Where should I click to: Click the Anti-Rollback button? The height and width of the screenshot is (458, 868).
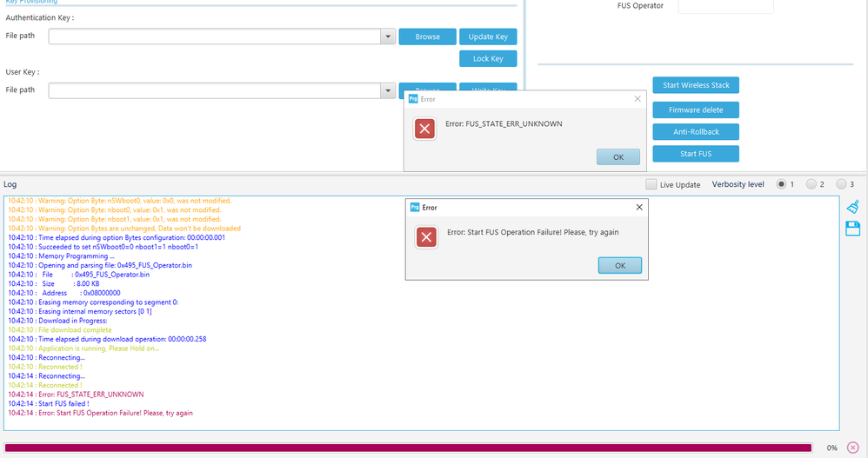[x=696, y=131]
